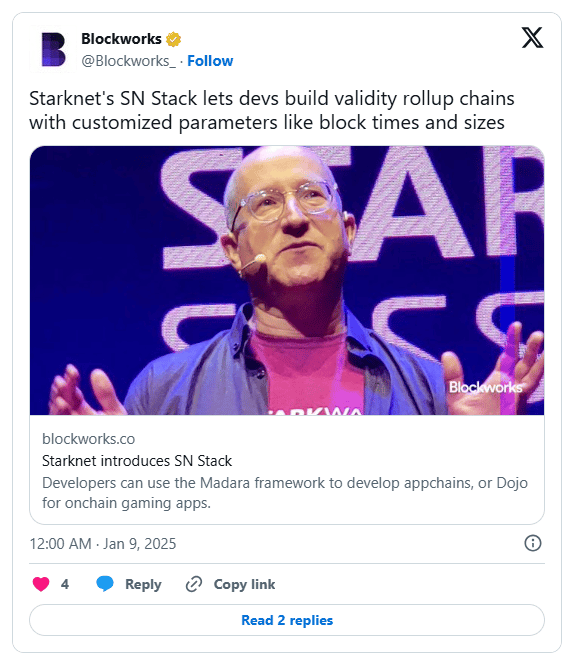
Task: Open the Starknet introduces SN Stack headline
Action: (137, 461)
